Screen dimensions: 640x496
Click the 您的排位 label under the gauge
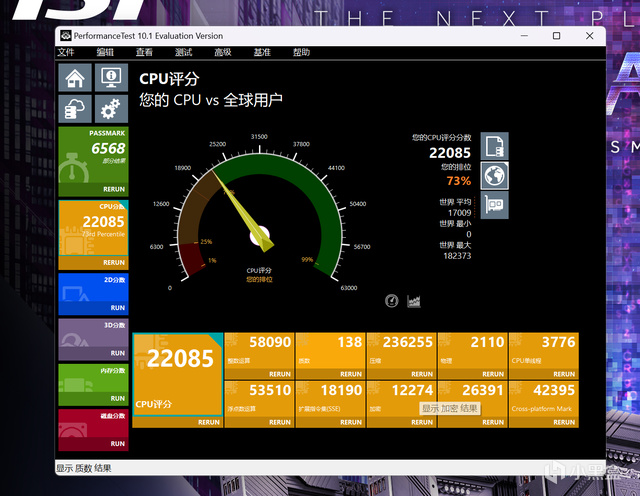(x=259, y=280)
